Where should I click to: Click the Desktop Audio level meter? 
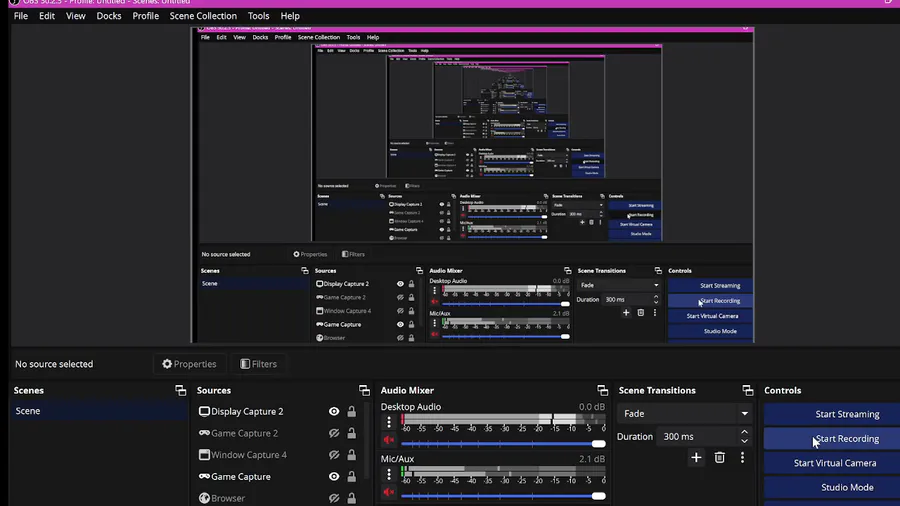click(x=503, y=419)
